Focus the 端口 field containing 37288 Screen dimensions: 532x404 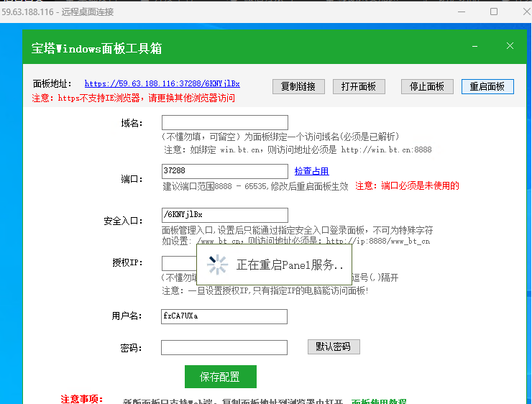tap(225, 171)
